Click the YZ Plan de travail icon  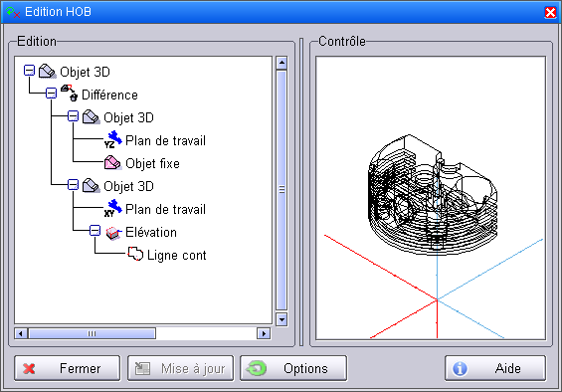[x=113, y=139]
